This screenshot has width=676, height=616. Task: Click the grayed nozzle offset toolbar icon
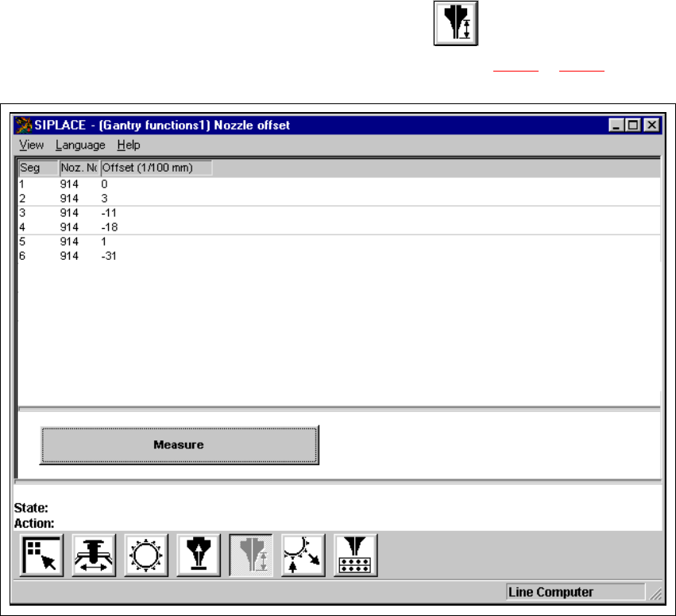point(251,555)
